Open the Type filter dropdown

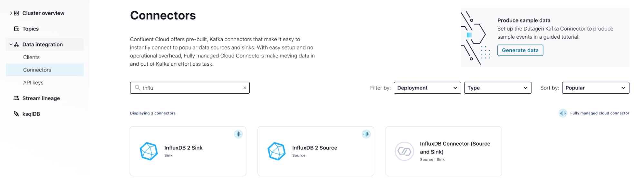tap(497, 88)
